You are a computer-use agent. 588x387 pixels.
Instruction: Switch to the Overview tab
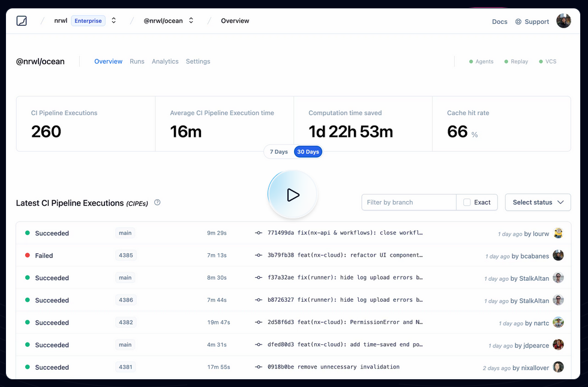[x=108, y=61]
